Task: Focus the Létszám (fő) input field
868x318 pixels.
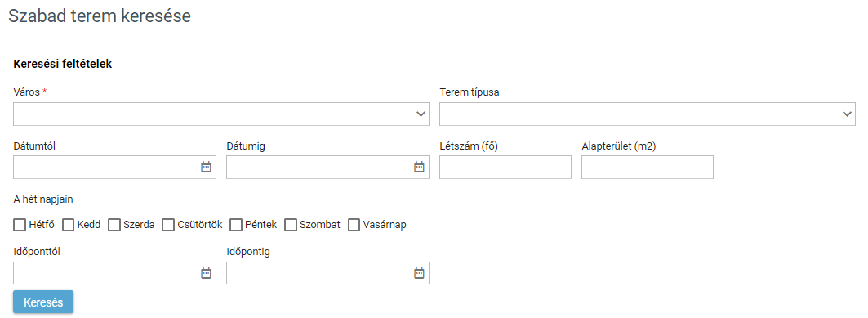Action: (x=505, y=167)
